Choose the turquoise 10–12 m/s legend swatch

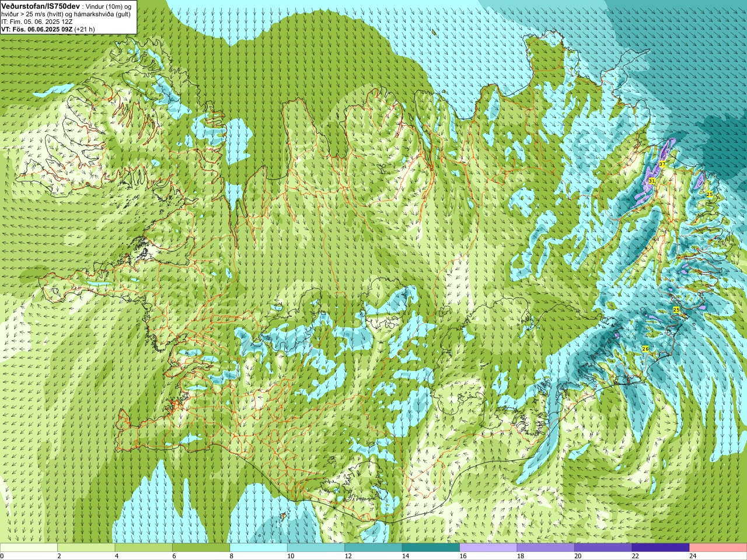click(316, 548)
